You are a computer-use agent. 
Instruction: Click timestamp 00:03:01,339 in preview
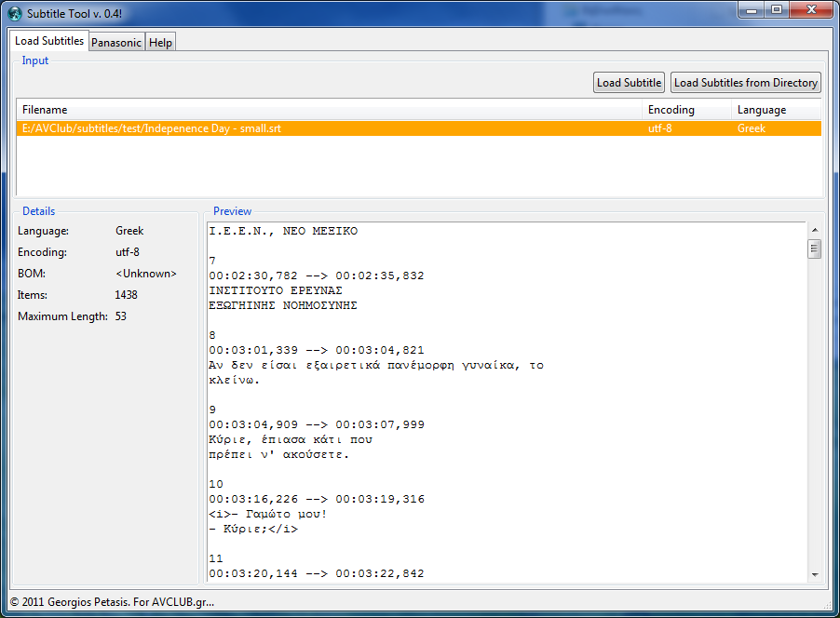pos(253,350)
